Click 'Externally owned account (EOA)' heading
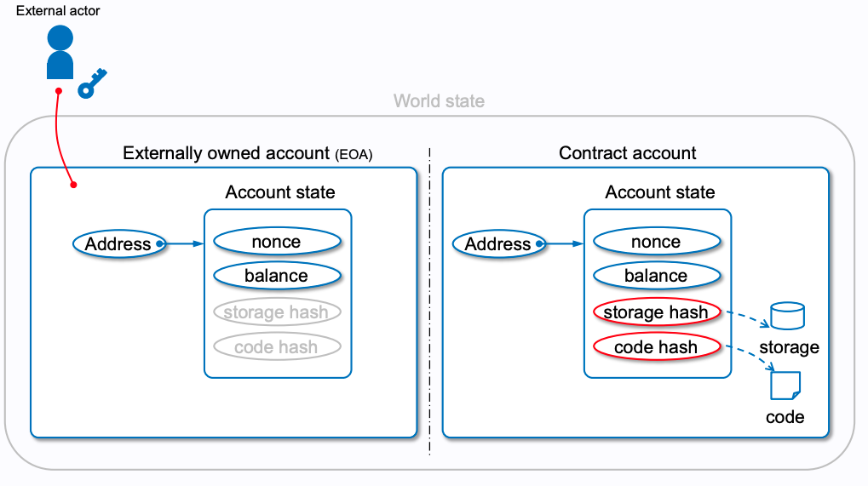 [x=247, y=153]
